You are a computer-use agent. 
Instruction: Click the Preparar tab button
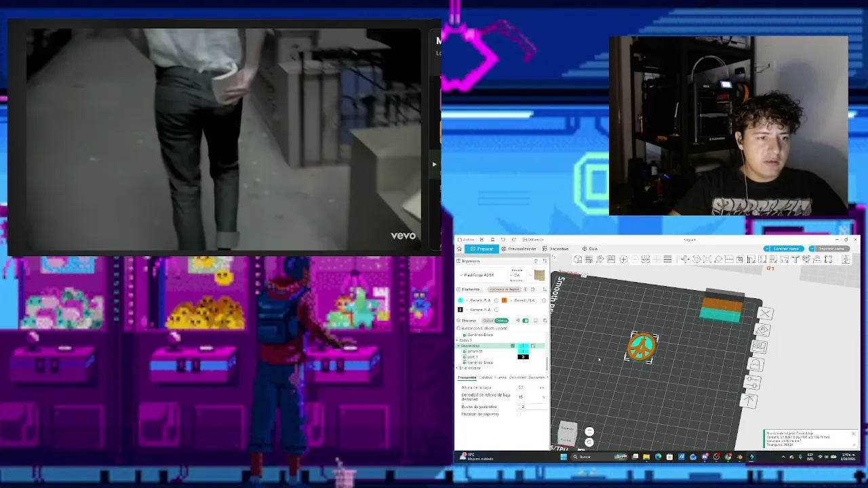coord(481,249)
